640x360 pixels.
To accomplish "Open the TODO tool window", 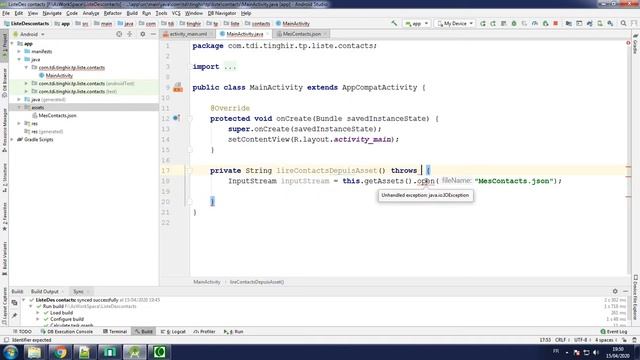I will tap(22, 331).
